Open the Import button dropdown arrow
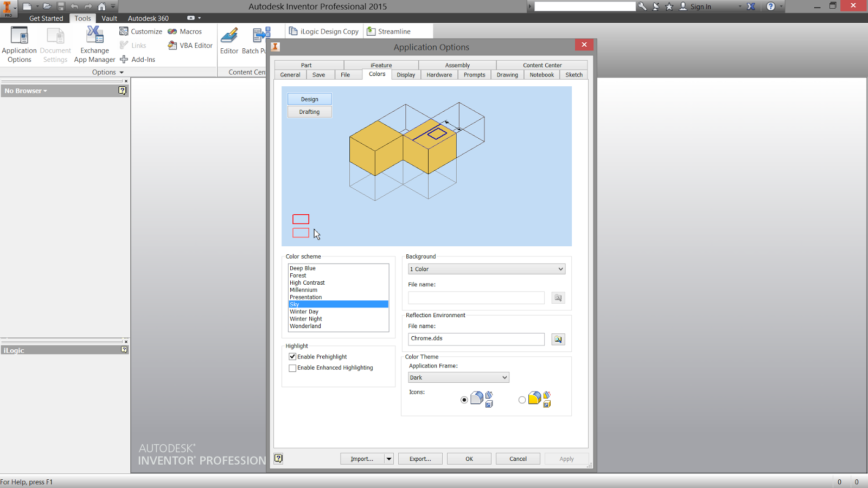This screenshot has height=488, width=868. (x=388, y=458)
